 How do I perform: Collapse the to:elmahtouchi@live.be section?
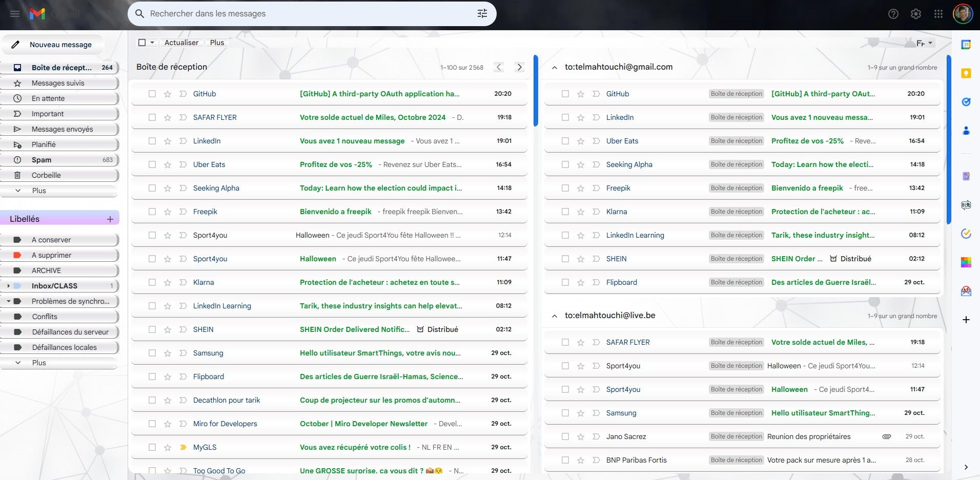tap(555, 316)
